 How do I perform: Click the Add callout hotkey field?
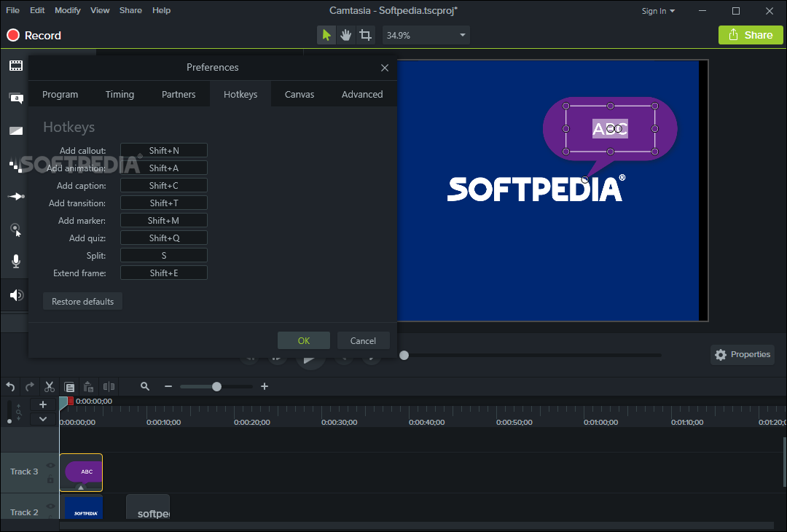click(164, 150)
